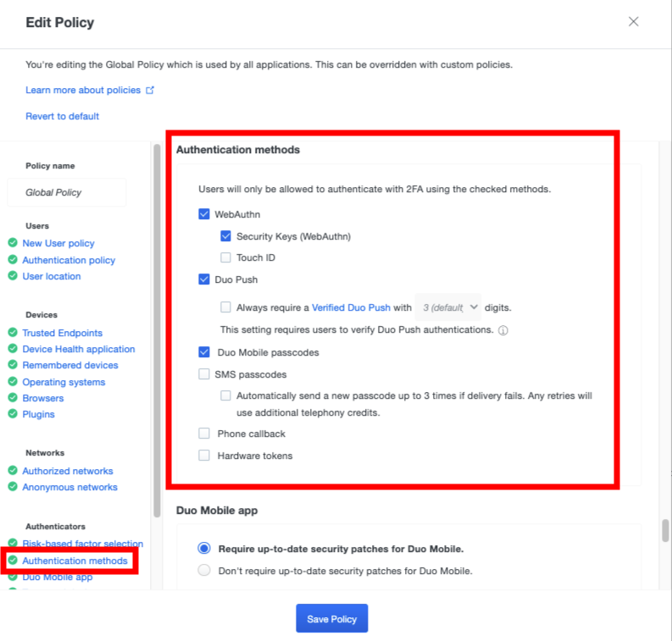Click green check icon beside New User policy

[x=13, y=243]
